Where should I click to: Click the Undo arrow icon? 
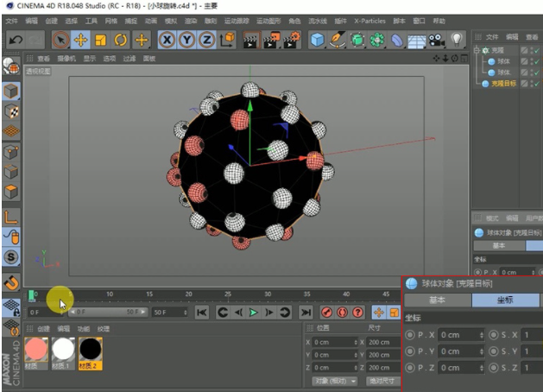tap(16, 40)
